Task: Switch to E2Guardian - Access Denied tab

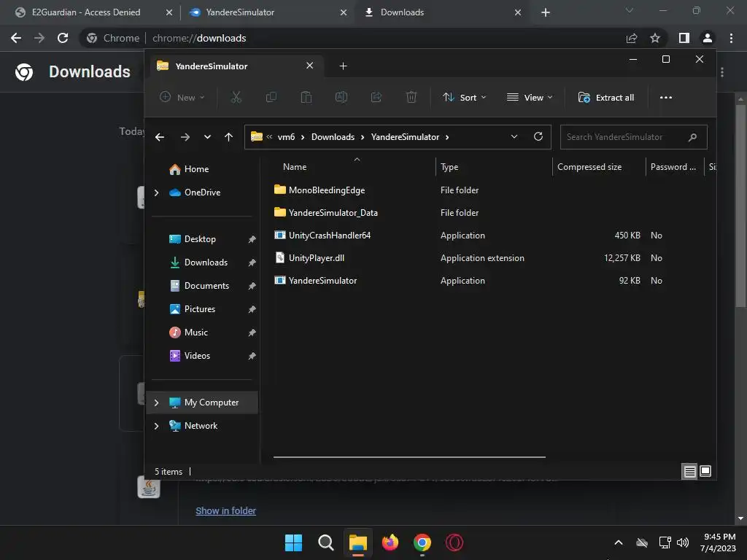Action: pyautogui.click(x=86, y=12)
